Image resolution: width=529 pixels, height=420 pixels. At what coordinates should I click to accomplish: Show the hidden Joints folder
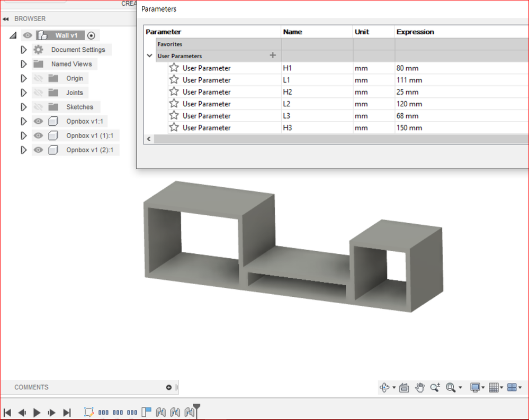coord(39,93)
